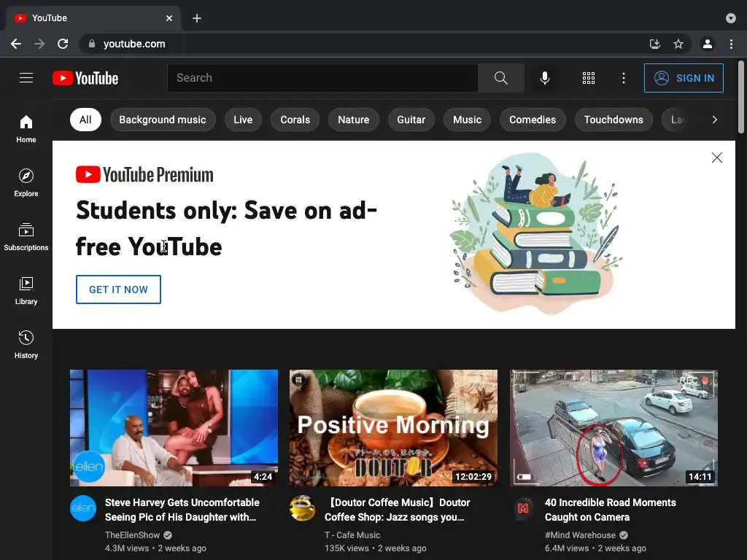Open #Mind Warehouse channel avatar

(x=522, y=508)
